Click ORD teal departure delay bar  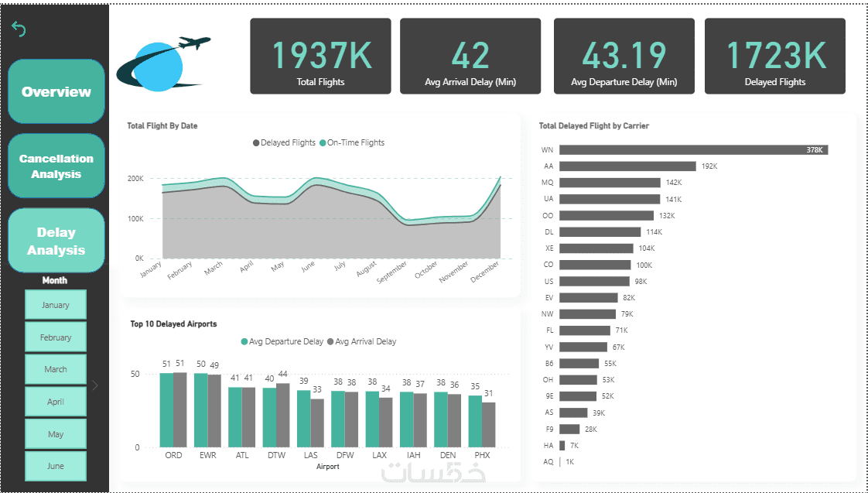(x=166, y=410)
